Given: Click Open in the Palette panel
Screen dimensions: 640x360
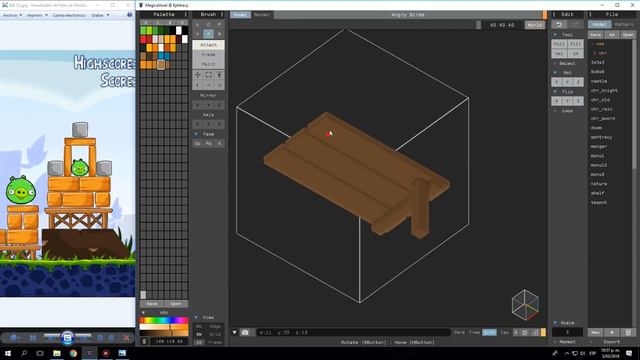Looking at the screenshot, I should point(176,304).
